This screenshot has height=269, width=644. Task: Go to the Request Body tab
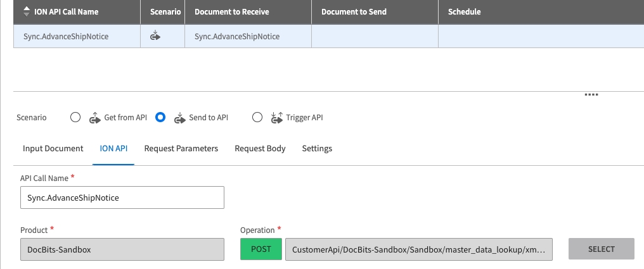point(260,149)
